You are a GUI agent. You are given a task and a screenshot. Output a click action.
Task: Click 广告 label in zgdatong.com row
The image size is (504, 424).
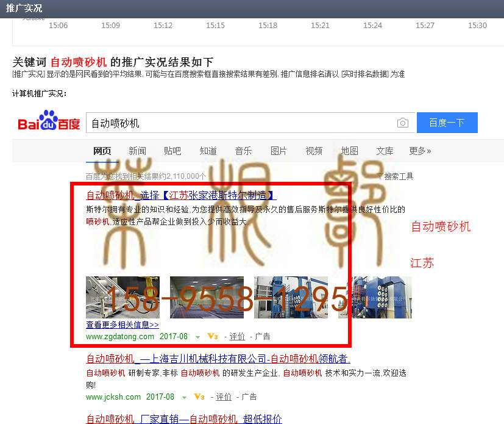(x=262, y=337)
